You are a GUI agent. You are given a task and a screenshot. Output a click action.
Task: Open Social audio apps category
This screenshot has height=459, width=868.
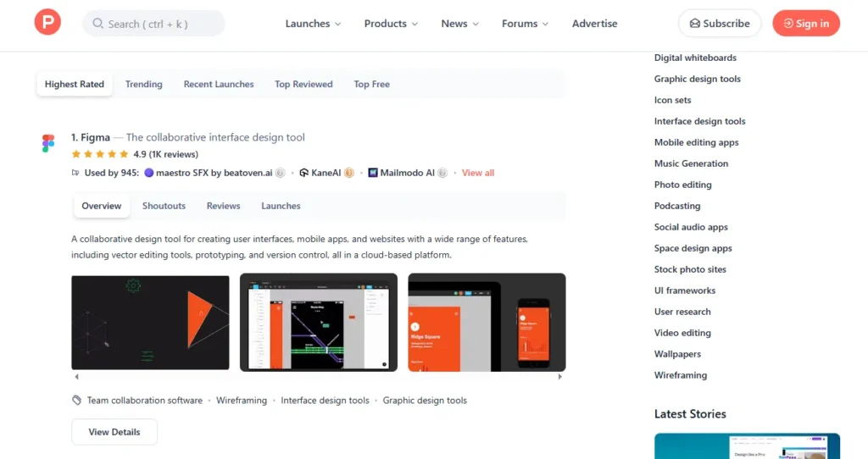tap(691, 227)
